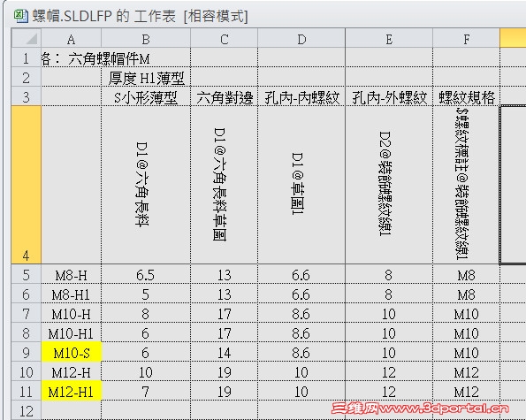Click value 6.6 in M8-H row
The width and height of the screenshot is (526, 420).
[x=301, y=275]
